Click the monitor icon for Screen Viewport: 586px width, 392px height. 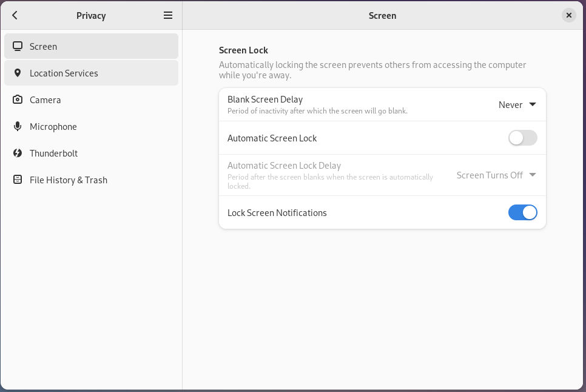point(18,46)
